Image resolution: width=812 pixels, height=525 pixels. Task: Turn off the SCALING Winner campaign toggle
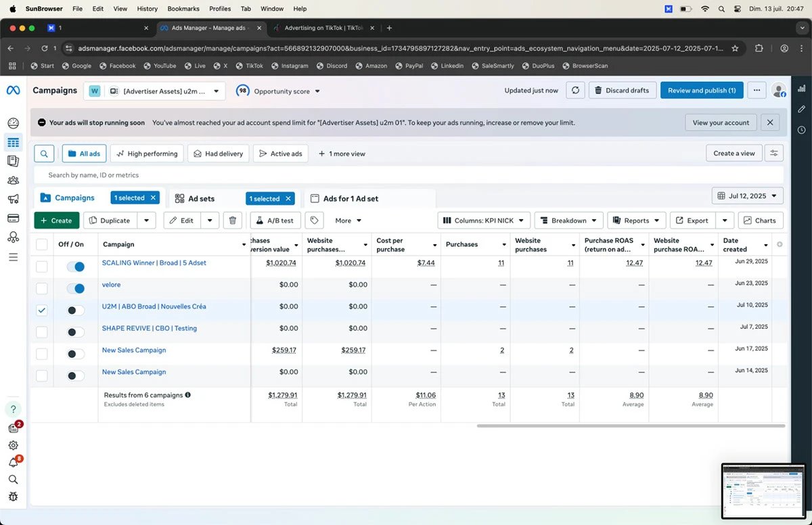pyautogui.click(x=76, y=267)
